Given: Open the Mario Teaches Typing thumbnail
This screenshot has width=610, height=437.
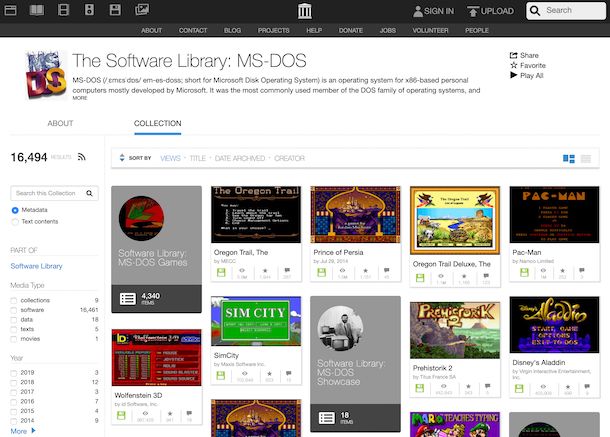Looking at the screenshot, I should pyautogui.click(x=455, y=425).
